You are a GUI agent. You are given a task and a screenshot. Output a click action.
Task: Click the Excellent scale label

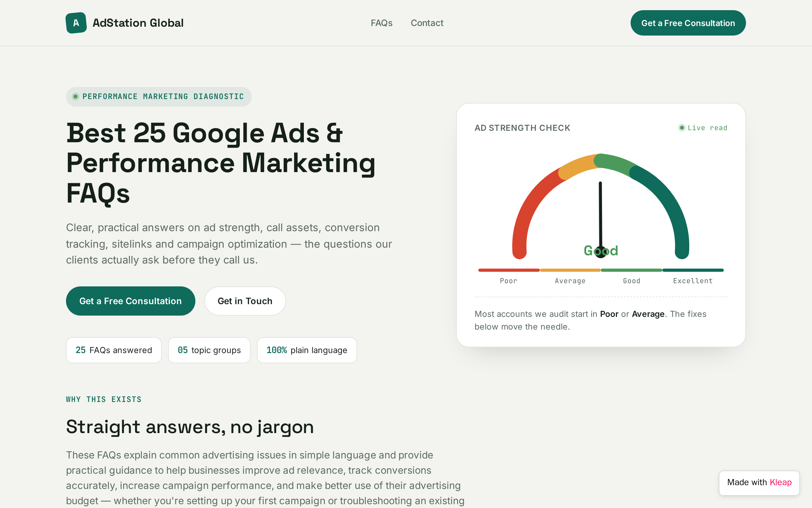click(693, 281)
